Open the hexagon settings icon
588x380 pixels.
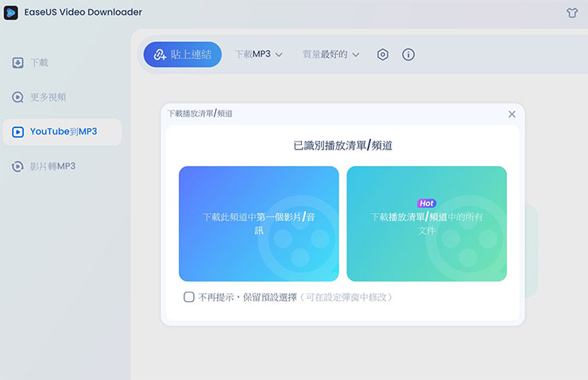pyautogui.click(x=382, y=55)
